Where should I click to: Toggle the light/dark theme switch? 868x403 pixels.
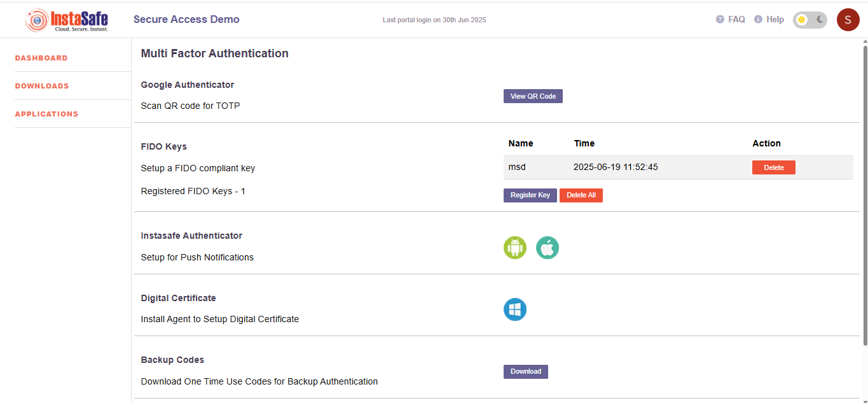click(x=810, y=20)
